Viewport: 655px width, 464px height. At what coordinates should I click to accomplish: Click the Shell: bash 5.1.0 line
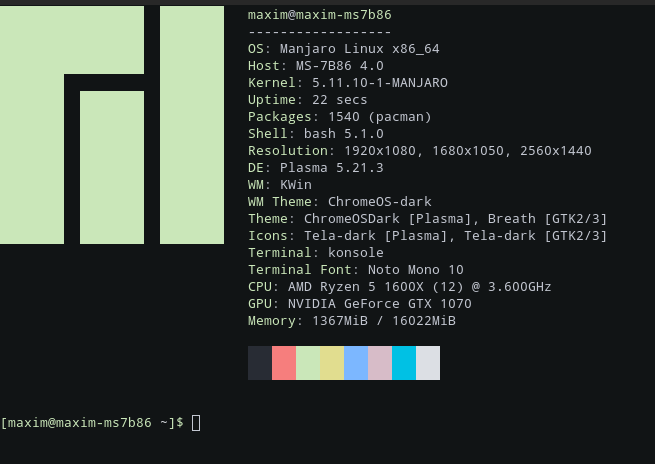pyautogui.click(x=315, y=134)
